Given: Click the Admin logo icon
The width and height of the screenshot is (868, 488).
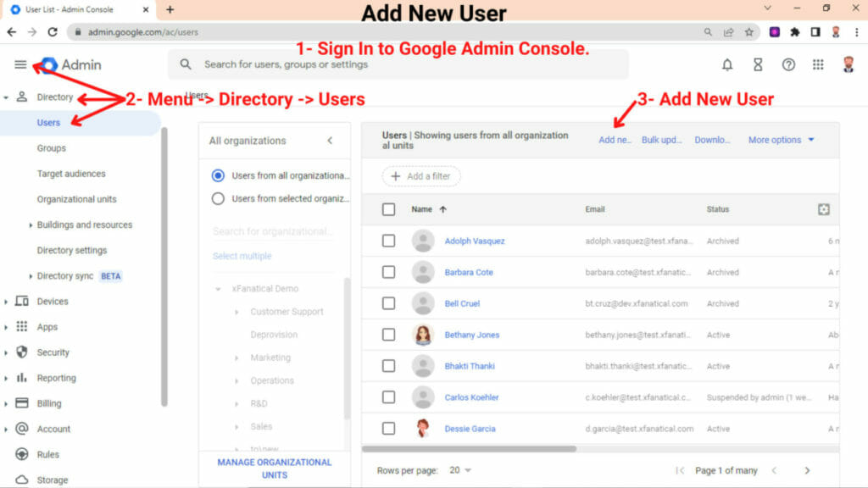Looking at the screenshot, I should tap(51, 64).
